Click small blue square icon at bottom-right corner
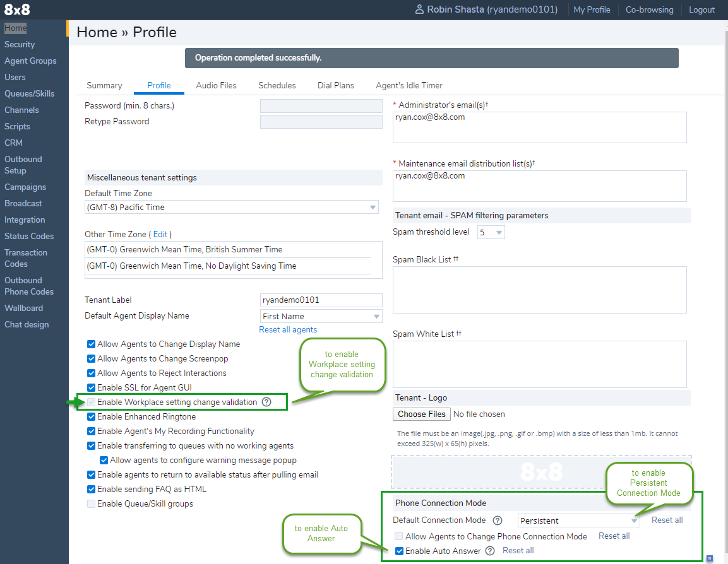728x564 pixels. 710,558
